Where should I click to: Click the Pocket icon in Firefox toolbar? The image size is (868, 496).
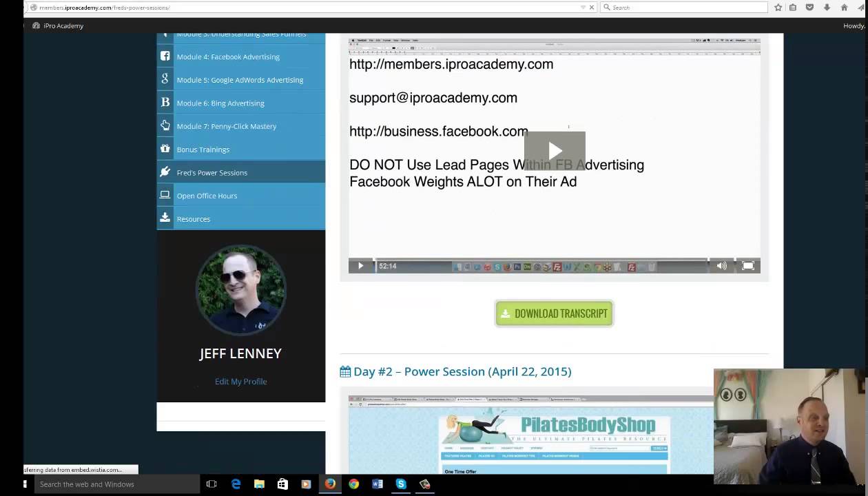coord(809,8)
